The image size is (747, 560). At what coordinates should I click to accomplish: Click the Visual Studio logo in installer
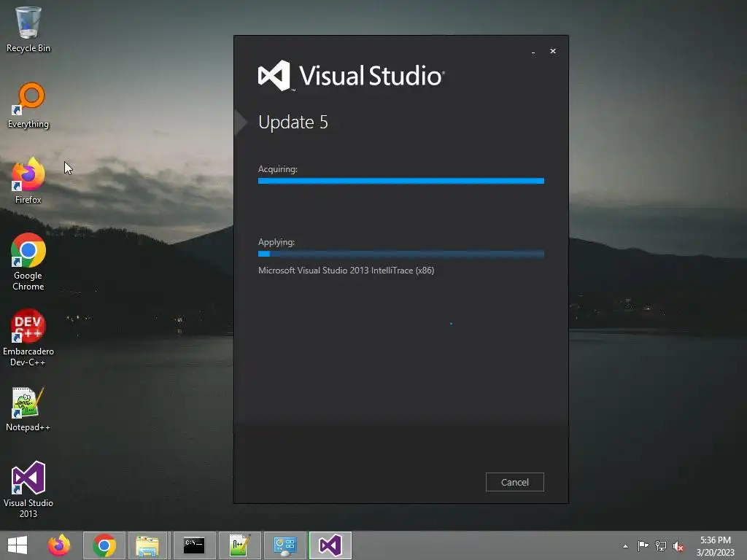coord(352,76)
